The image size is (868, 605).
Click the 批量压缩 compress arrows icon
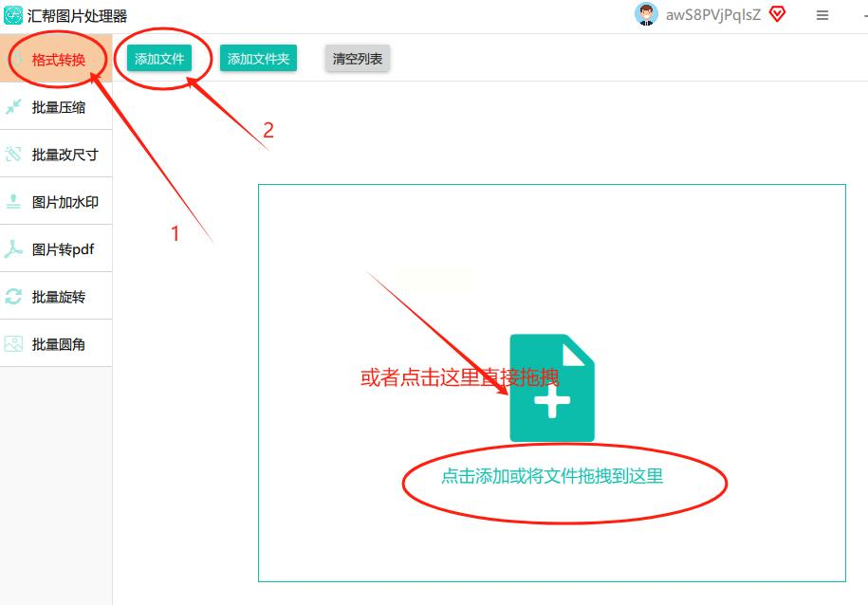[x=13, y=107]
